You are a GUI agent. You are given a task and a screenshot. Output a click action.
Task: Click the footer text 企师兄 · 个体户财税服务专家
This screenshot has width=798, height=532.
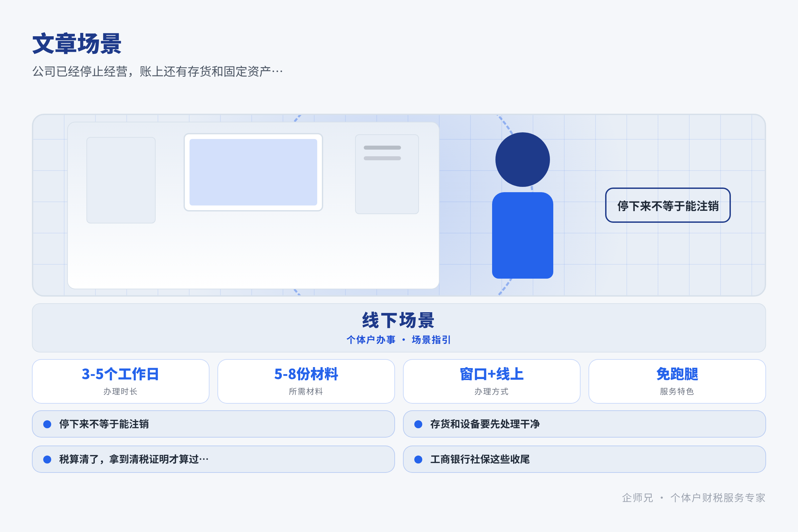[694, 498]
